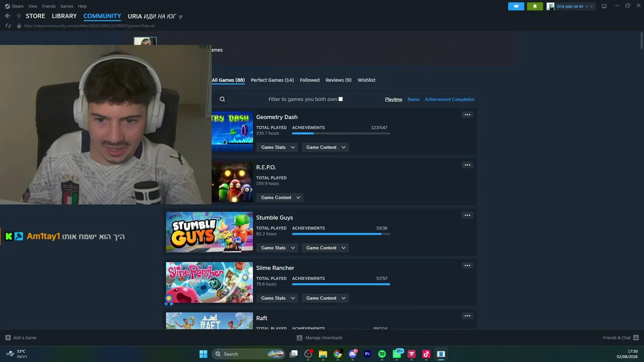Click the forward navigation arrow
Image resolution: width=644 pixels, height=362 pixels.
tap(19, 16)
